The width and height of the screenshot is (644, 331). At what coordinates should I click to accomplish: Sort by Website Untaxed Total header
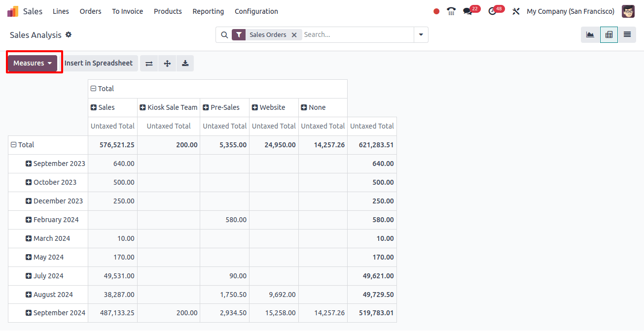tap(274, 126)
